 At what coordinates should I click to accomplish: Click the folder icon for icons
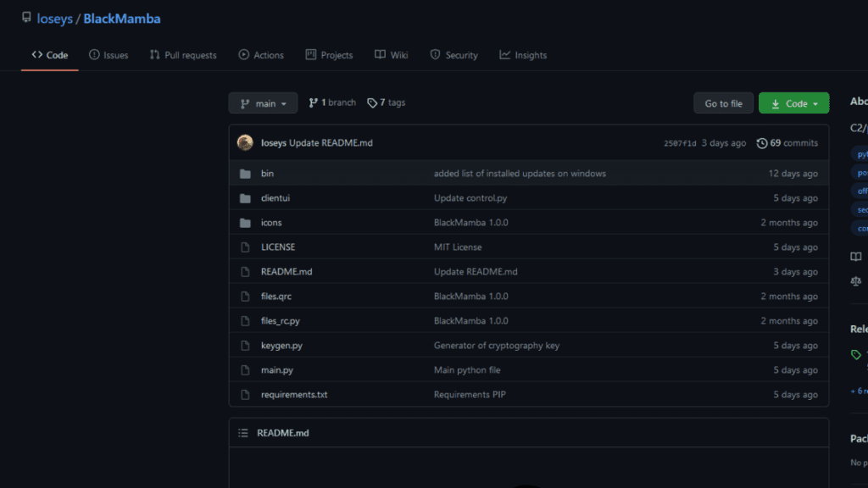point(245,223)
